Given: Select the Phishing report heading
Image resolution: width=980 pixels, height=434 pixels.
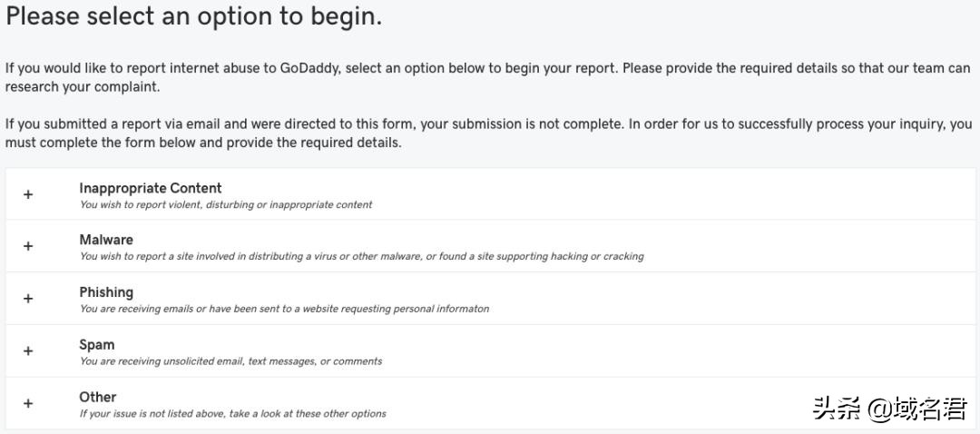Looking at the screenshot, I should 106,292.
